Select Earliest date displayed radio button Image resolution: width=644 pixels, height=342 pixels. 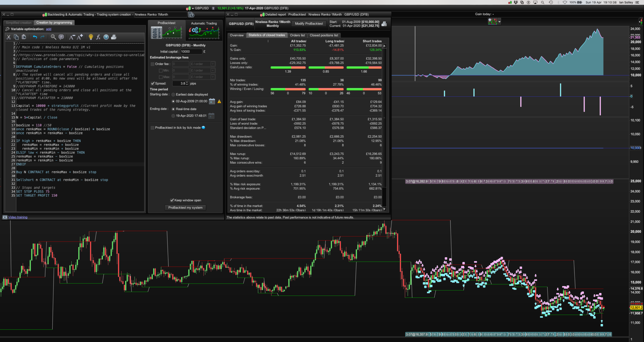click(x=173, y=95)
